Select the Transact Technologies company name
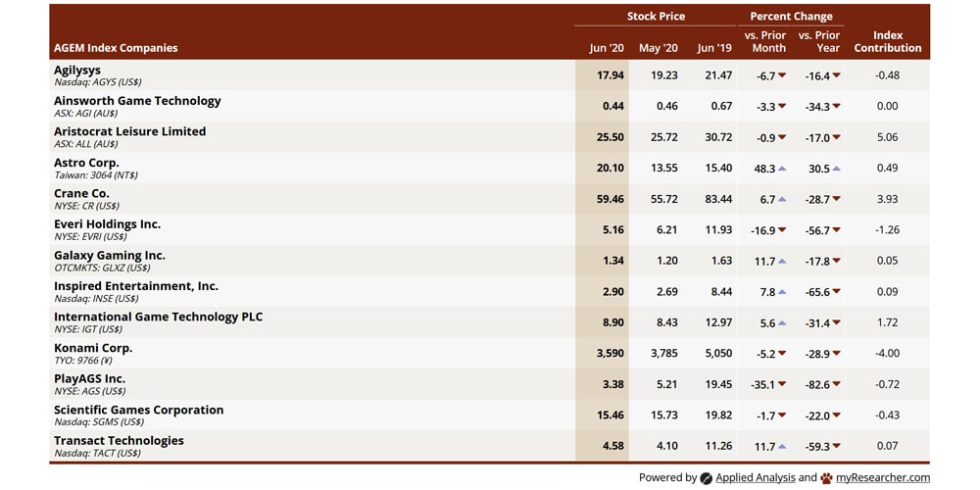 [119, 440]
